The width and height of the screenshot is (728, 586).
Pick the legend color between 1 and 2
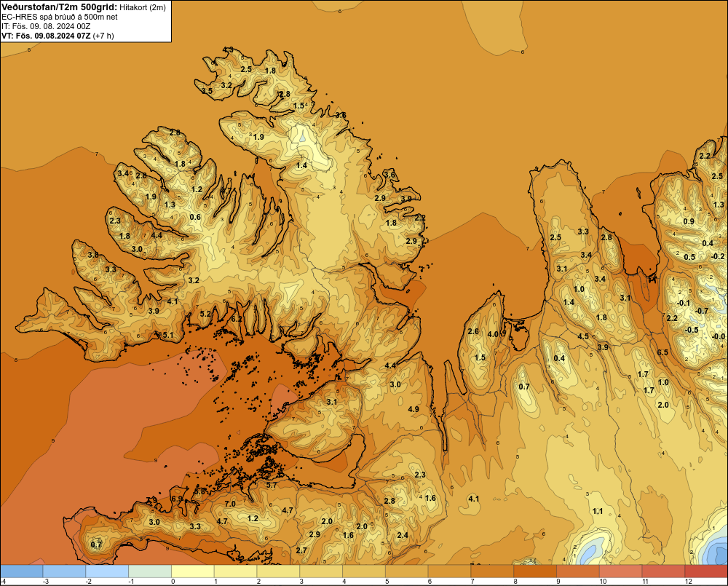pyautogui.click(x=235, y=571)
